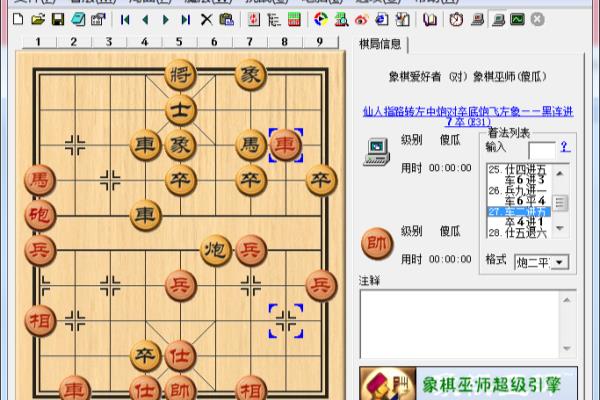
Task: Select the black 將 general piece
Action: [180, 75]
